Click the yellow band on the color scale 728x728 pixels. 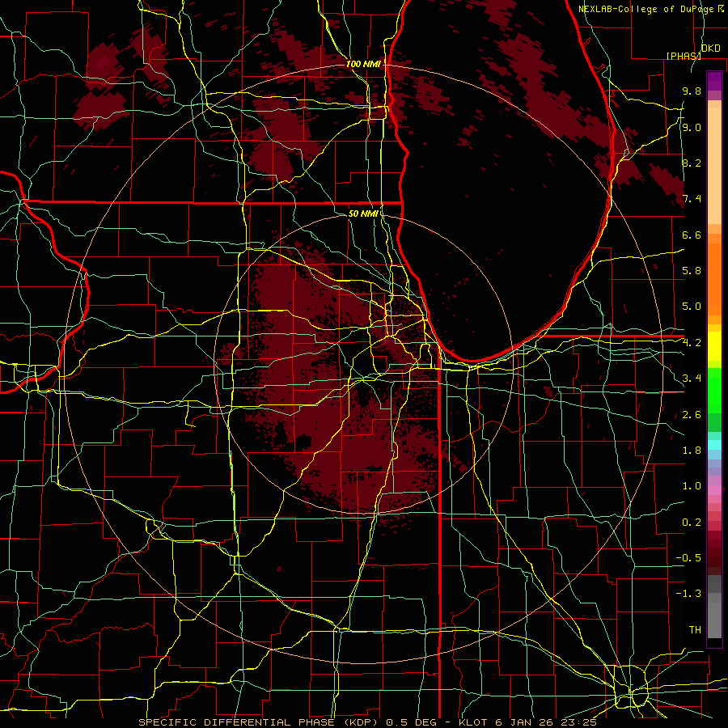tap(714, 346)
